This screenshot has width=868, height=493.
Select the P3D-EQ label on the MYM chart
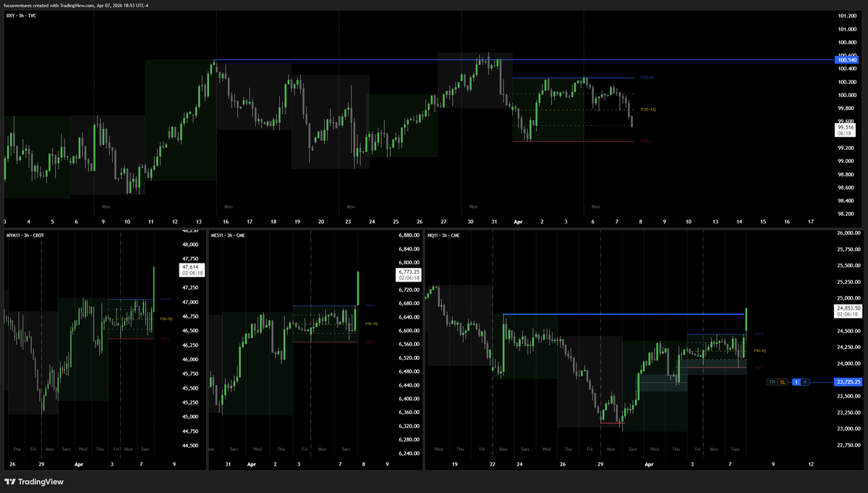pos(165,319)
